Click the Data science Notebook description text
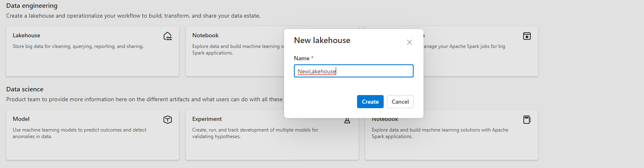 [440, 133]
